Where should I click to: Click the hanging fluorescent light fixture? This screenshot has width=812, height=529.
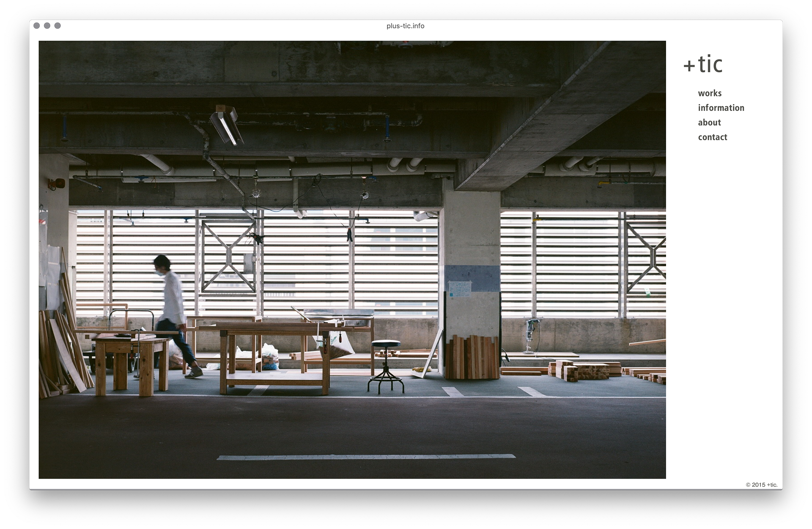click(x=227, y=126)
